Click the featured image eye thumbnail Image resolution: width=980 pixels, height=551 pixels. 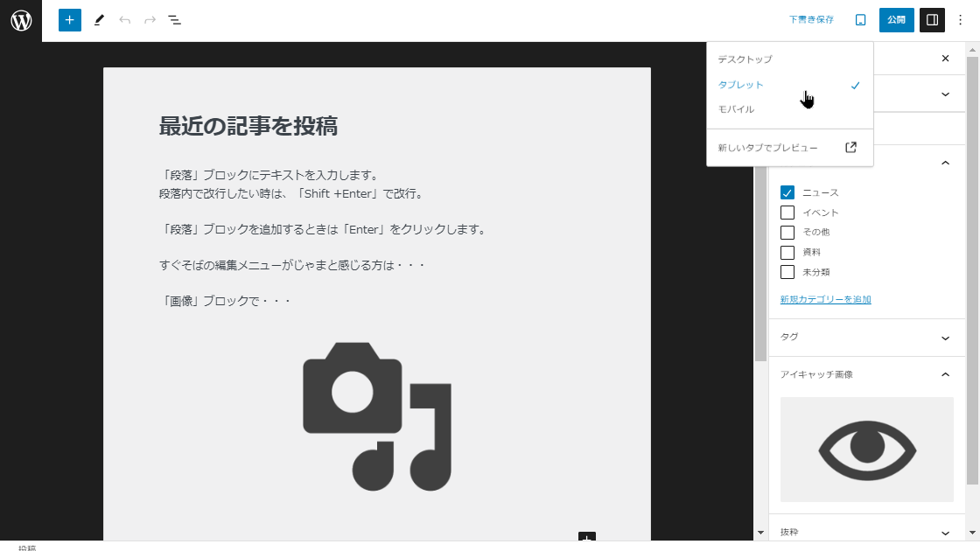[x=866, y=450]
